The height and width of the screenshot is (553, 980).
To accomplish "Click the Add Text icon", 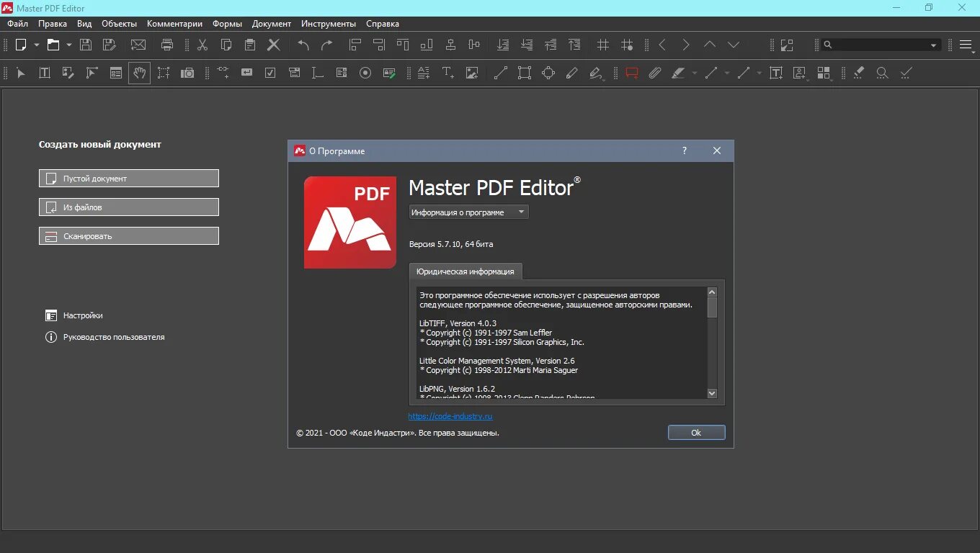I will click(x=448, y=73).
